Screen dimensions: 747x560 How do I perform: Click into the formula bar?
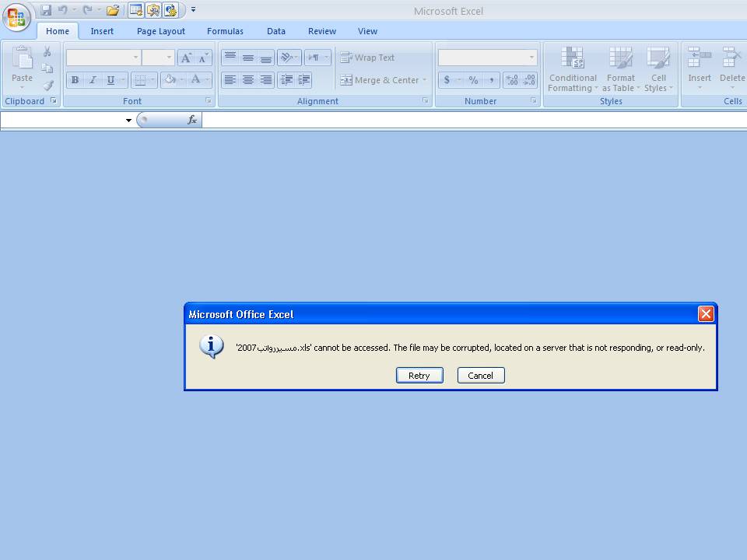(x=474, y=120)
